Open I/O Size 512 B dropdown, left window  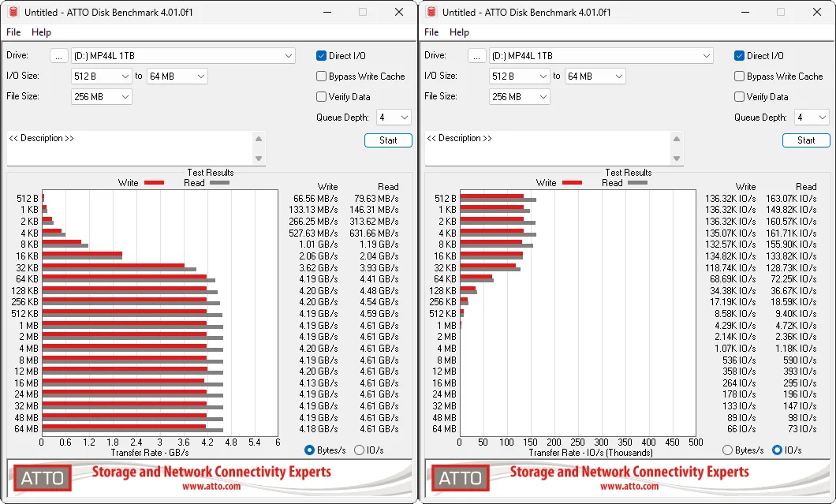[x=101, y=77]
